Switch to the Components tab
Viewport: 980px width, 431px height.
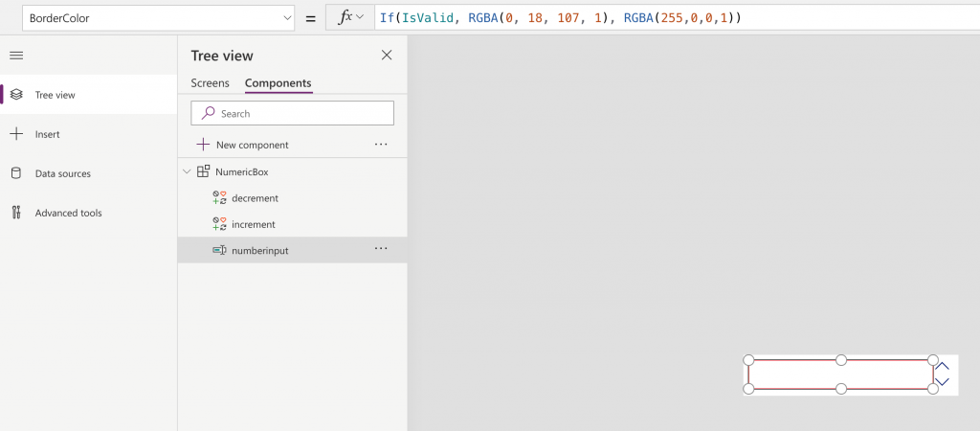tap(278, 83)
